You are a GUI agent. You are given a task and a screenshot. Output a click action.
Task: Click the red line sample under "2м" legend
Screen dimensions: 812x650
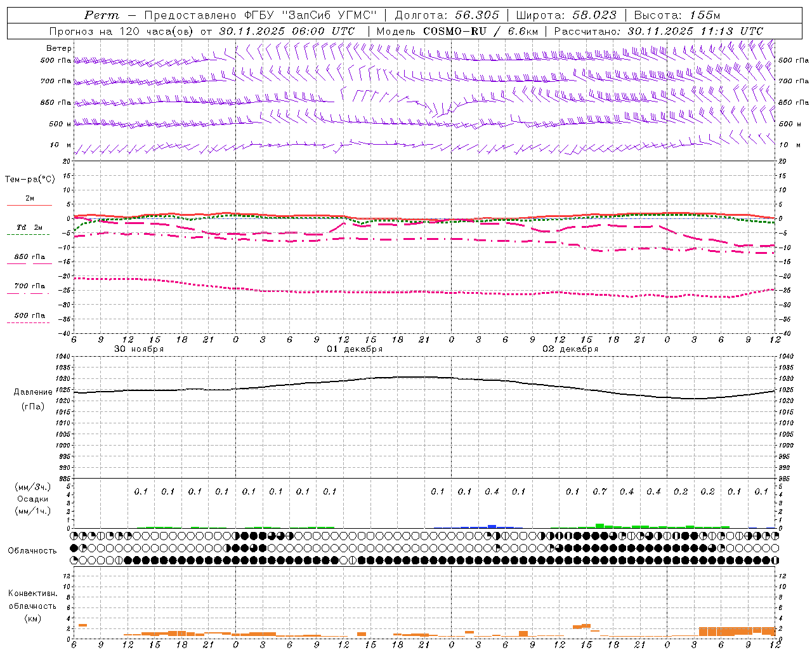coord(29,206)
